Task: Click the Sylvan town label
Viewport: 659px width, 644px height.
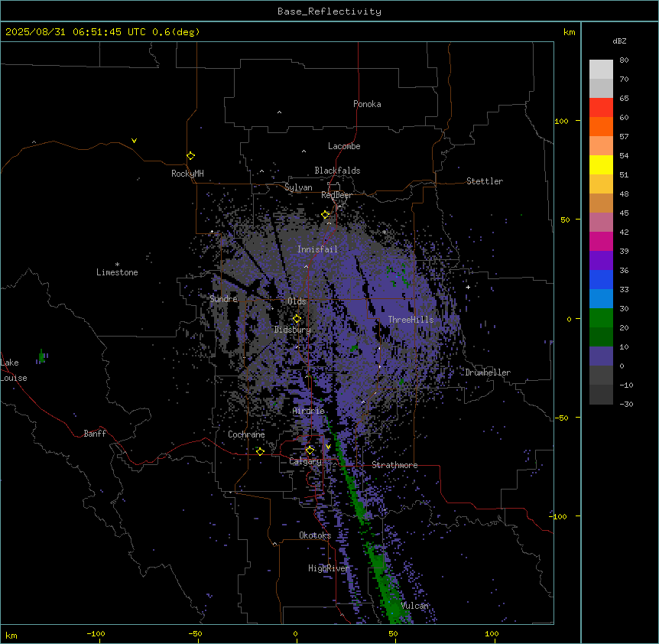Action: (298, 187)
